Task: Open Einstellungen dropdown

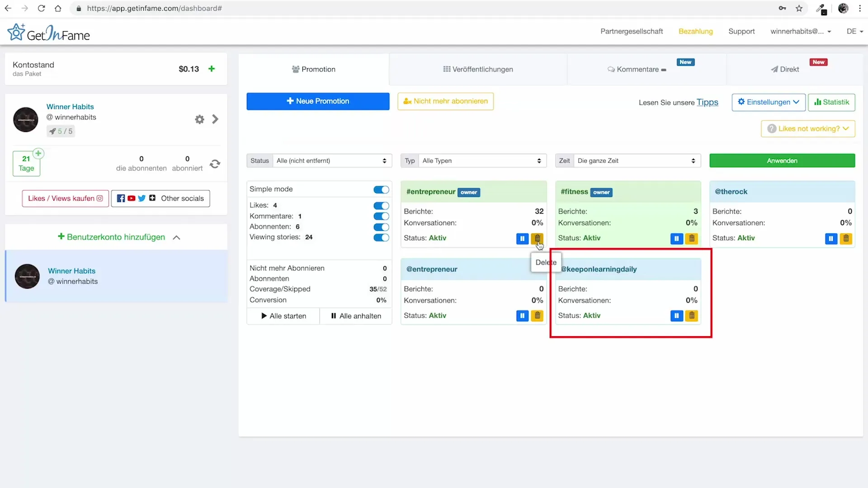Action: pyautogui.click(x=769, y=102)
